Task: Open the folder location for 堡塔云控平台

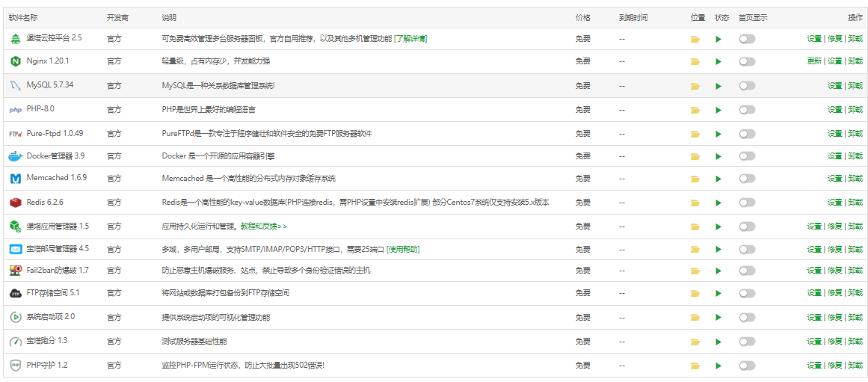Action: (x=695, y=39)
